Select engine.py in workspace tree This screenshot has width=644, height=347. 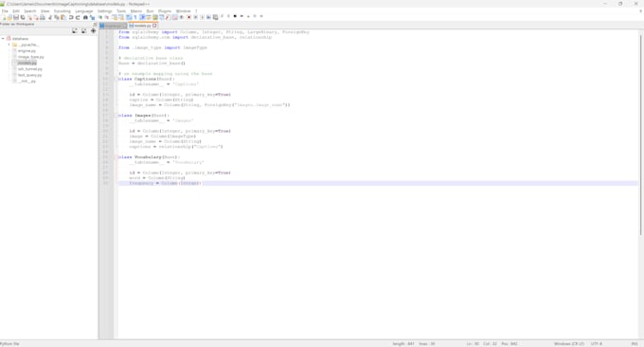pyautogui.click(x=27, y=51)
